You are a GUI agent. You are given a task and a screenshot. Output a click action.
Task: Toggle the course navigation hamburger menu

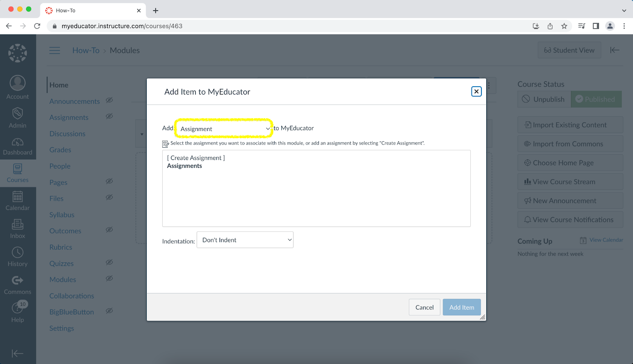pos(55,50)
